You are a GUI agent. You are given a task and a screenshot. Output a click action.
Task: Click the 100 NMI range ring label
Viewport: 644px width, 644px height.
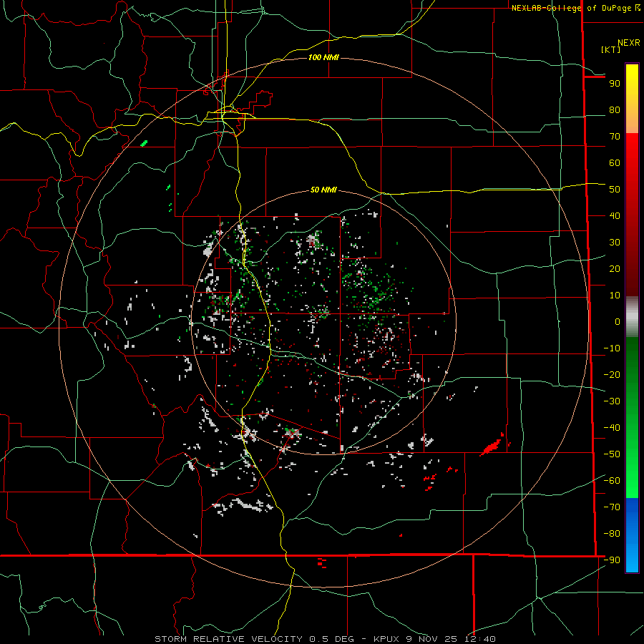tap(323, 57)
